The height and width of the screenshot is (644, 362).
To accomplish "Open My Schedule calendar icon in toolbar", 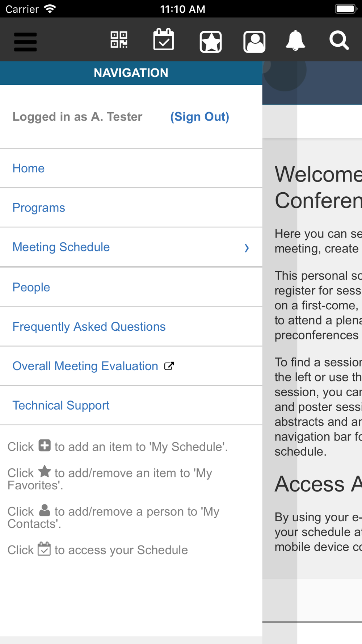I will coord(164,39).
